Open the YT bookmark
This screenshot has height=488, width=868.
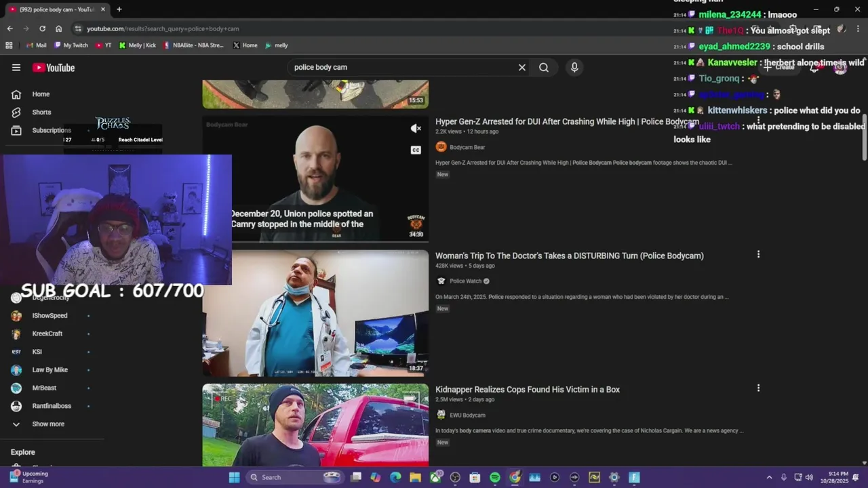pos(104,45)
